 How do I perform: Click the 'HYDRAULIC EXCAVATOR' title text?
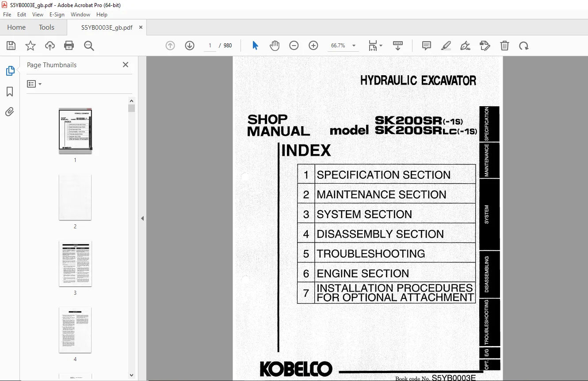[x=418, y=81]
